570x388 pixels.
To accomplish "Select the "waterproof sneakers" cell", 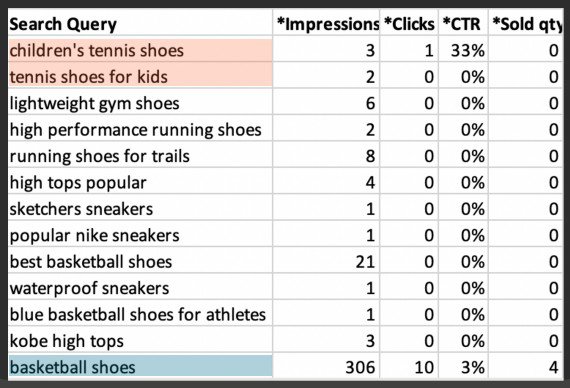I will click(x=140, y=287).
